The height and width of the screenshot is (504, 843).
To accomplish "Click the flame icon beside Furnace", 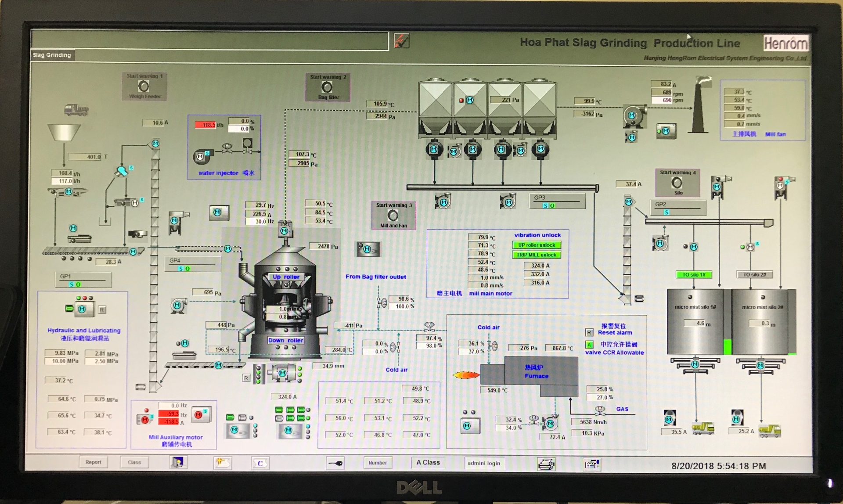I will [x=466, y=375].
